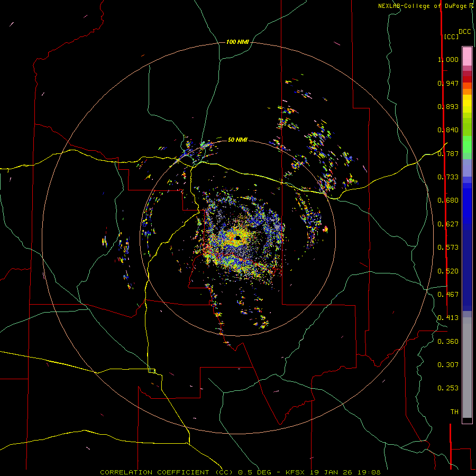Click the 0.467 color scale value
This screenshot has height=476, width=476.
click(x=448, y=295)
